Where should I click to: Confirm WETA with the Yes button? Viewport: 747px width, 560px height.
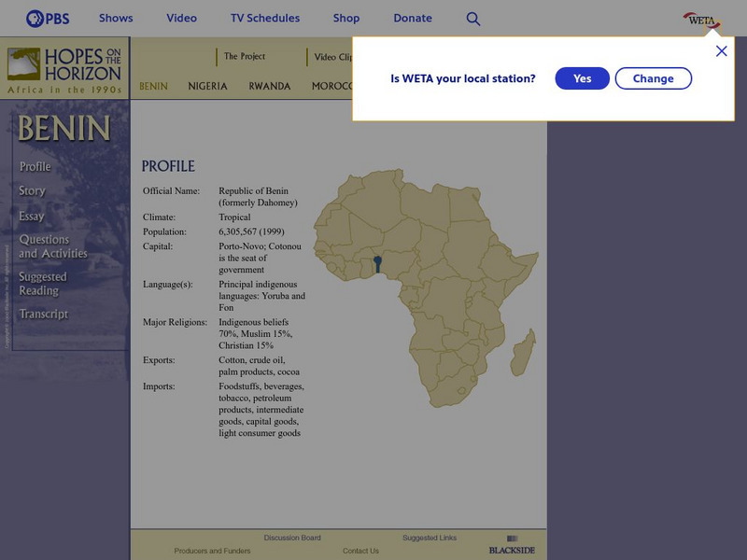pyautogui.click(x=582, y=78)
